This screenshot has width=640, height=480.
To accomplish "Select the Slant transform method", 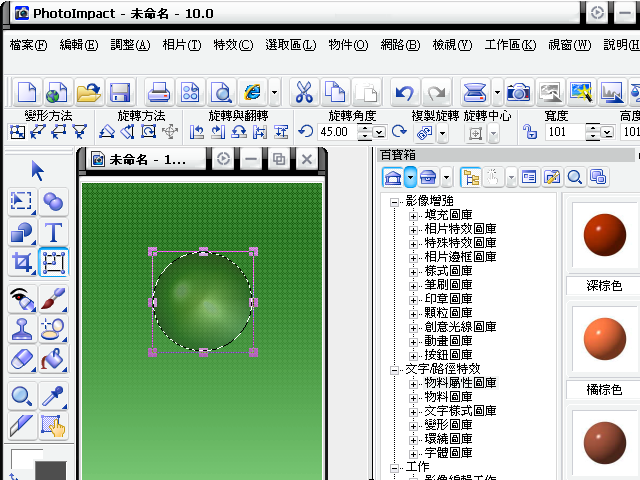I will click(x=38, y=132).
